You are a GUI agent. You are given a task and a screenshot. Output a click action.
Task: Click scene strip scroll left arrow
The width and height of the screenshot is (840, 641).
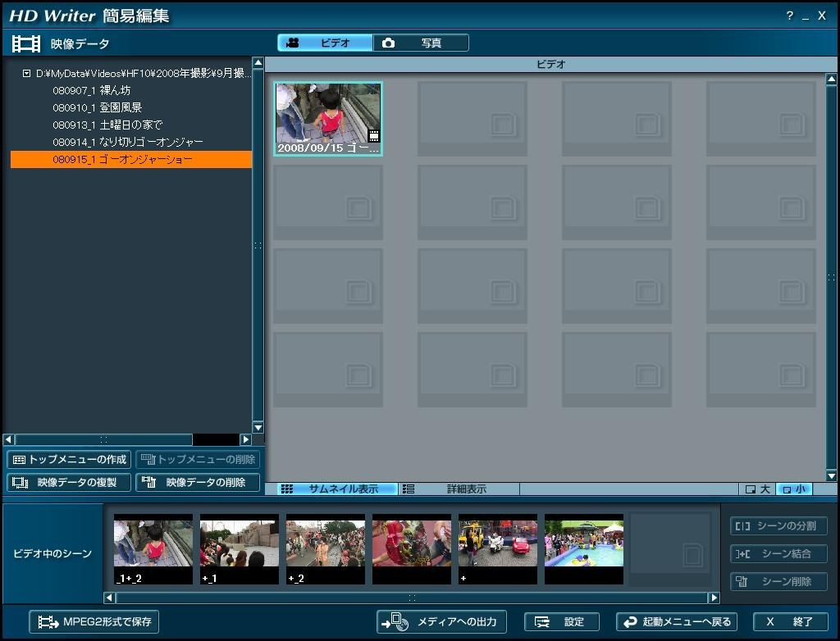pyautogui.click(x=109, y=598)
